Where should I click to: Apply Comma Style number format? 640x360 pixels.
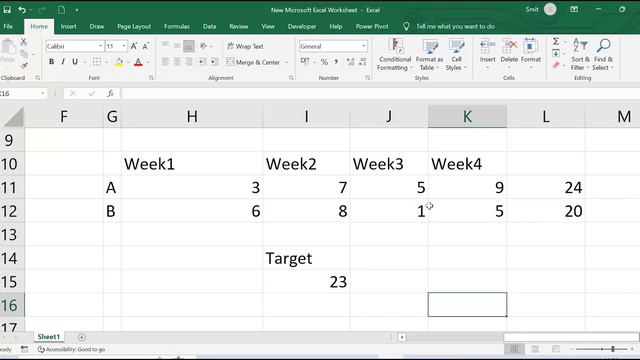pos(336,62)
